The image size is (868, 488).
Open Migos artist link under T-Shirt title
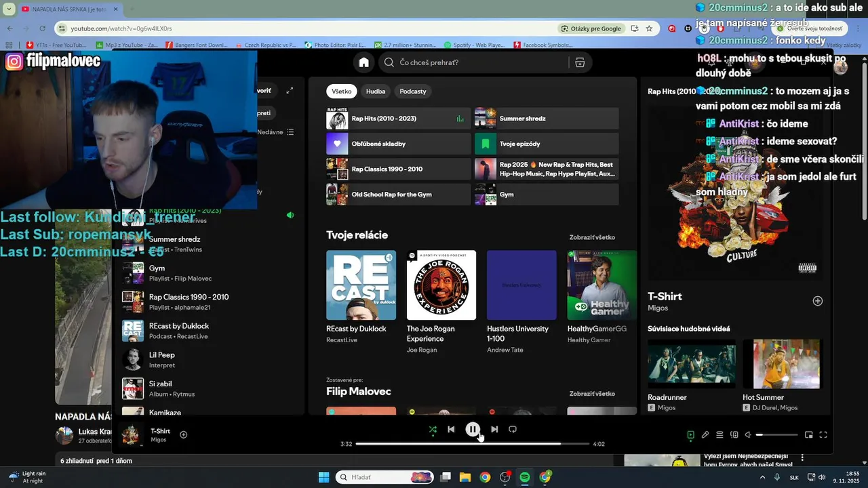click(658, 308)
